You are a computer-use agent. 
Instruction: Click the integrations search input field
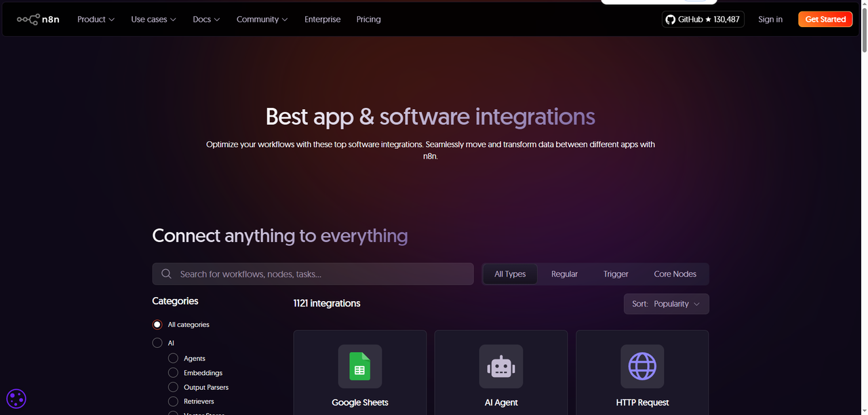coord(313,274)
